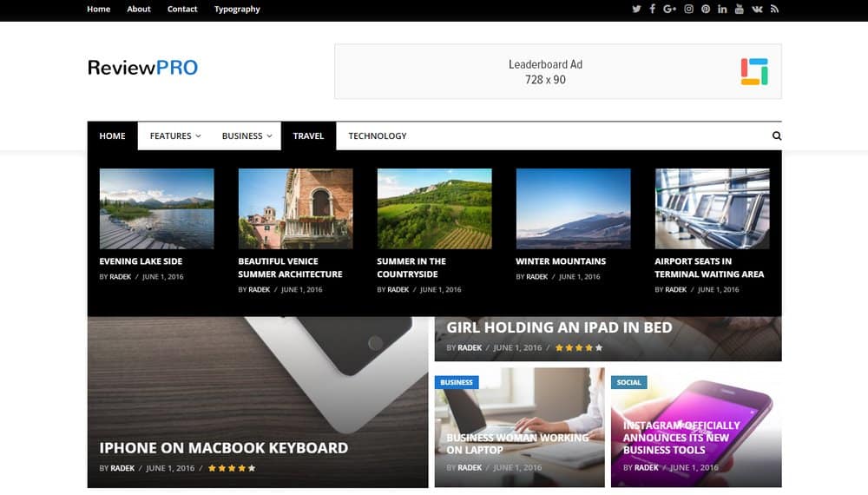Expand the Business dropdown menu
Screen dimensions: 868x495
[x=247, y=135]
